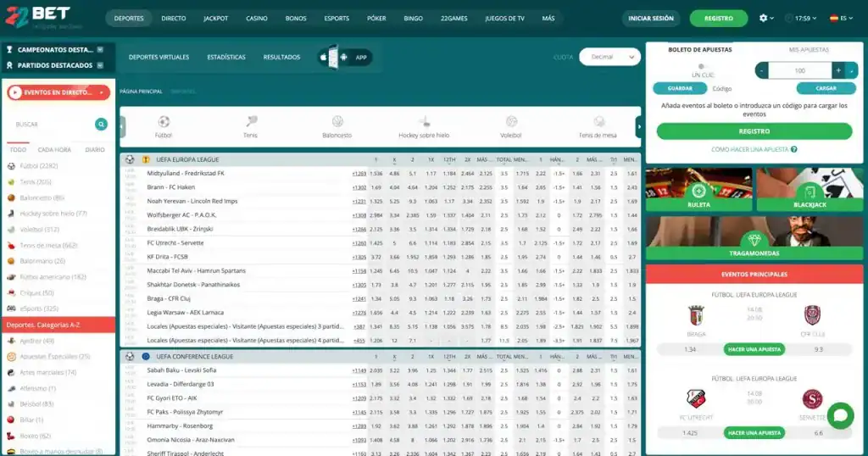This screenshot has width=868, height=456.
Task: Open the live chat bubble
Action: tap(840, 415)
